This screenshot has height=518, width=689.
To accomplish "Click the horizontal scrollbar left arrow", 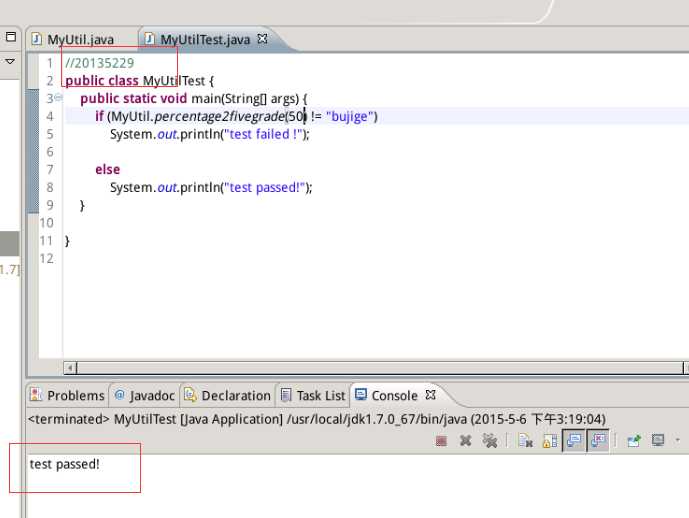I will point(70,368).
